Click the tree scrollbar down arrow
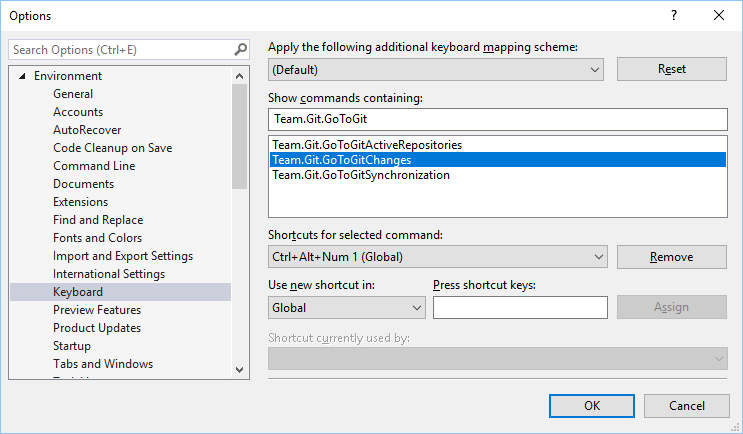The width and height of the screenshot is (743, 434). click(x=239, y=370)
